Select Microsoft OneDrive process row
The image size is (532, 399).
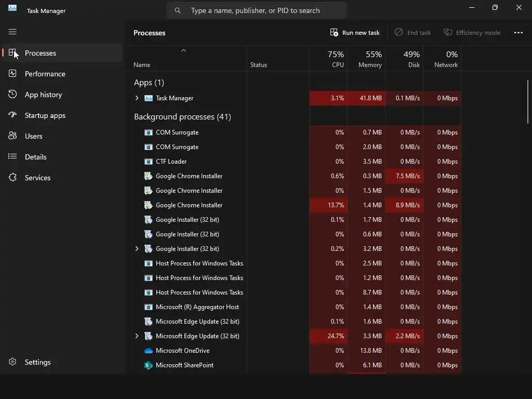coord(294,351)
